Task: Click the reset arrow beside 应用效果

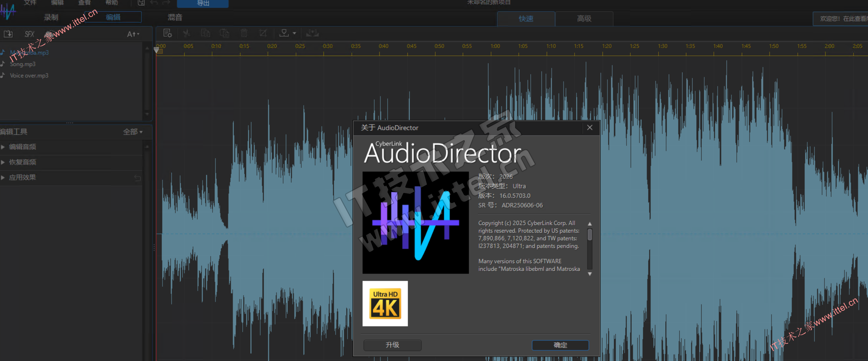Action: coord(138,178)
